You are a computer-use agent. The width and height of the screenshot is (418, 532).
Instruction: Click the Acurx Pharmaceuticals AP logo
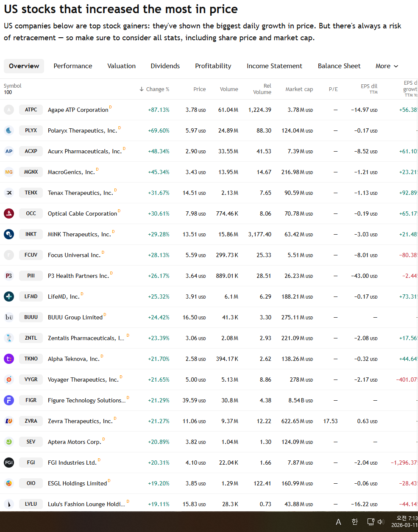pyautogui.click(x=9, y=151)
